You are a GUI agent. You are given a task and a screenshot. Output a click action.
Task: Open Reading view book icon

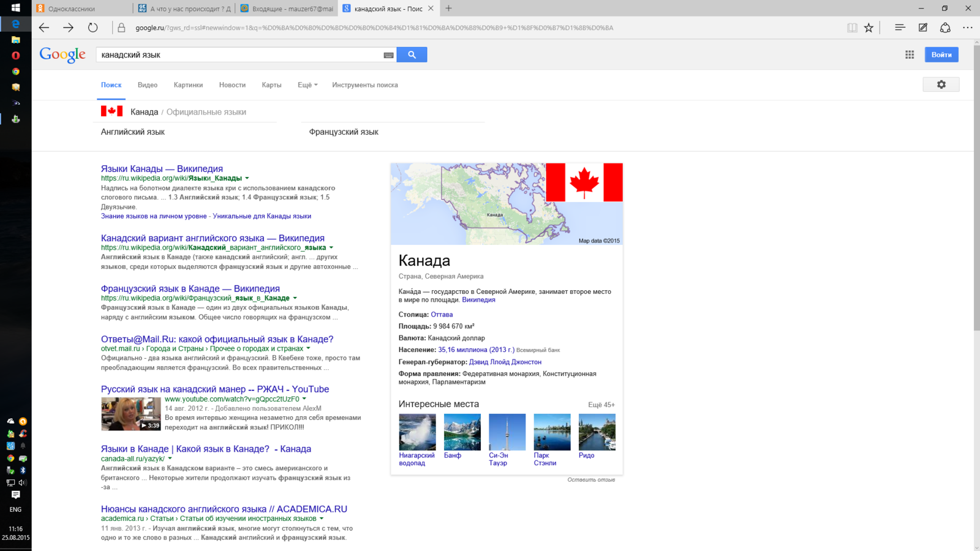tap(852, 28)
